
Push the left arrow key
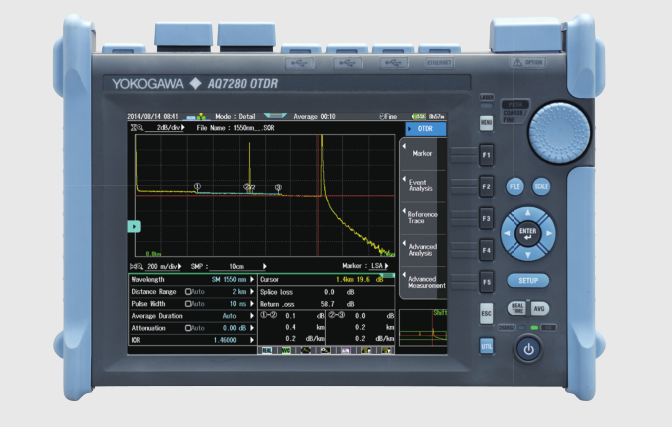[507, 234]
